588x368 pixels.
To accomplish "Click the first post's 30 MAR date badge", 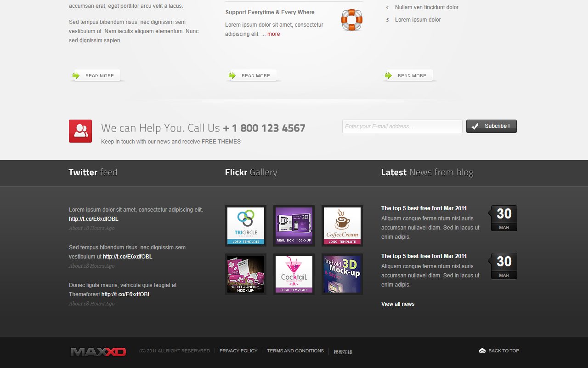I will (x=504, y=218).
